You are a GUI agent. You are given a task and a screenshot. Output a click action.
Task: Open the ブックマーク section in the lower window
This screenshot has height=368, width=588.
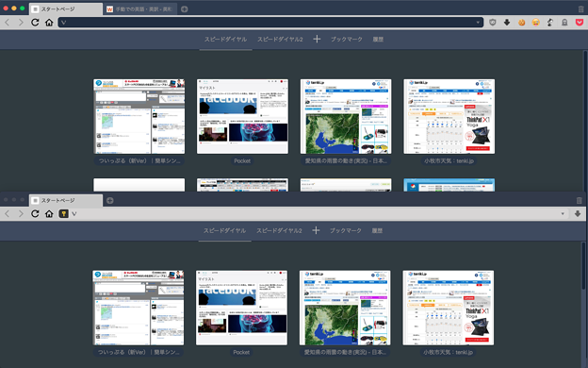pos(346,230)
